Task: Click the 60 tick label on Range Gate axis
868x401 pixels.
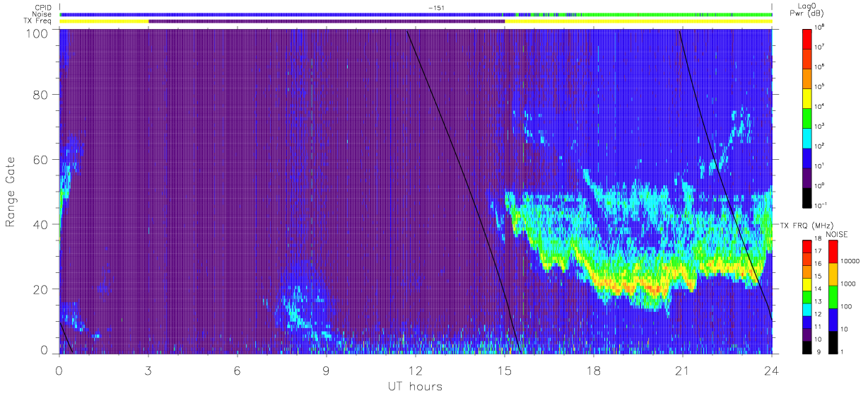Action: click(40, 160)
